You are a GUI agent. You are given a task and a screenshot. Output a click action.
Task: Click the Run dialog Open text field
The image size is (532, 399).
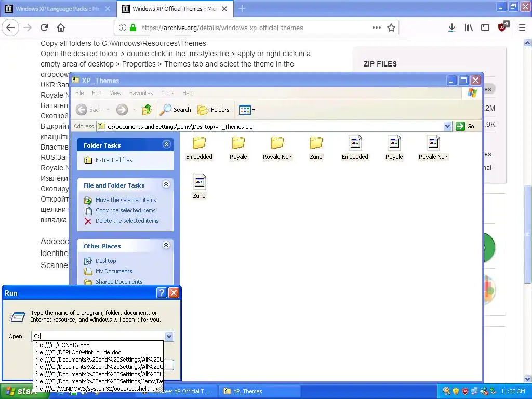point(99,336)
